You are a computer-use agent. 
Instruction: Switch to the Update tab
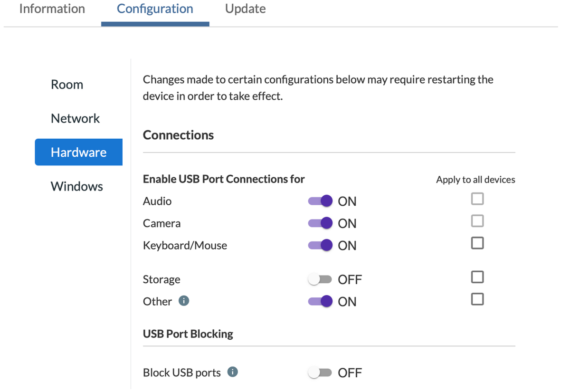point(246,9)
